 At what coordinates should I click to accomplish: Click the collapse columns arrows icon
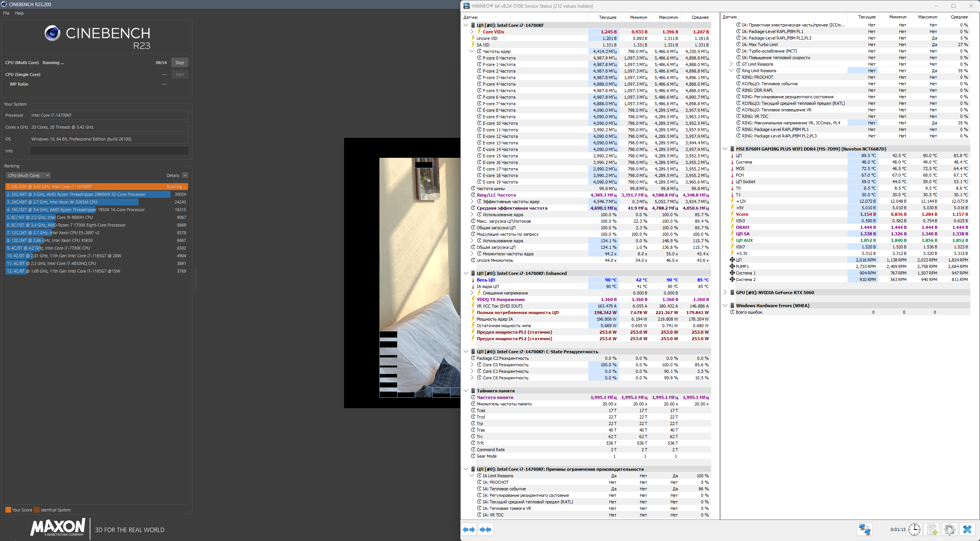coord(485,529)
